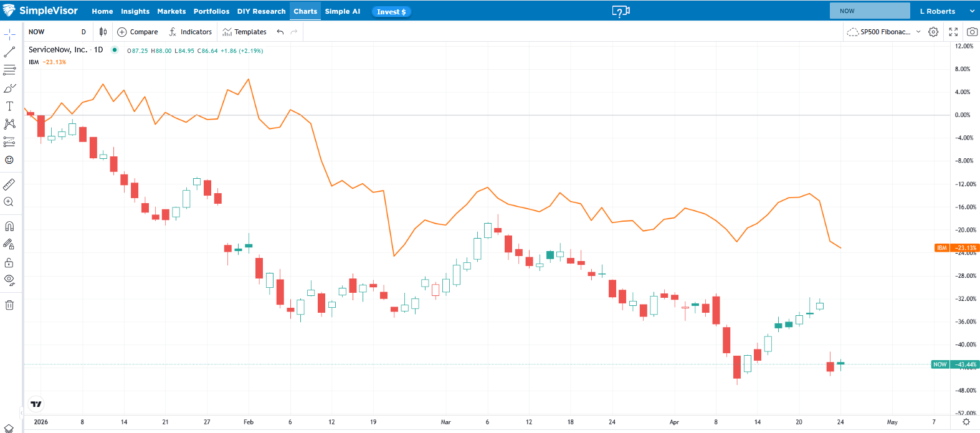
Task: Open the Markets menu
Action: [x=171, y=11]
